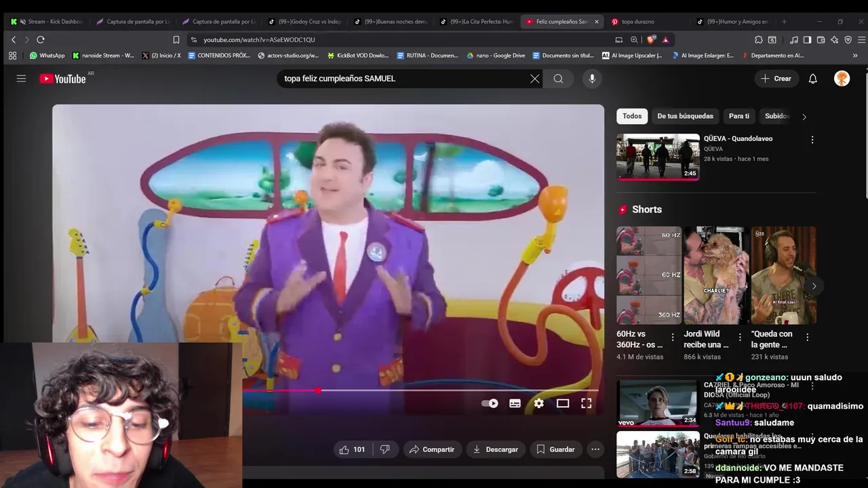
Task: Click the magnifier search button
Action: click(558, 79)
